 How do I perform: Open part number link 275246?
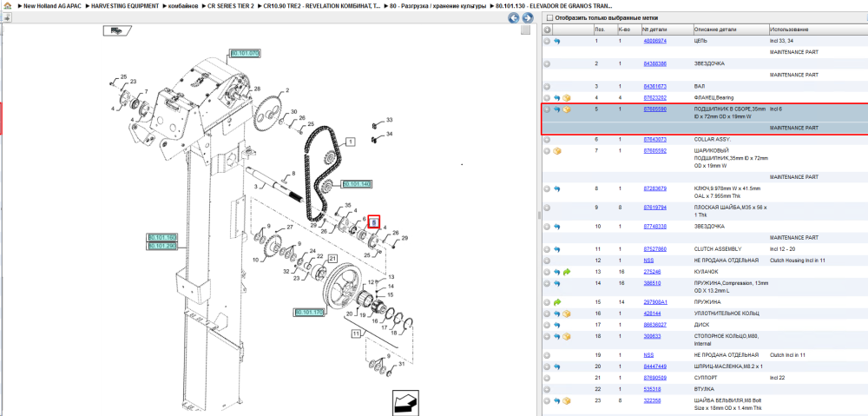(x=652, y=272)
